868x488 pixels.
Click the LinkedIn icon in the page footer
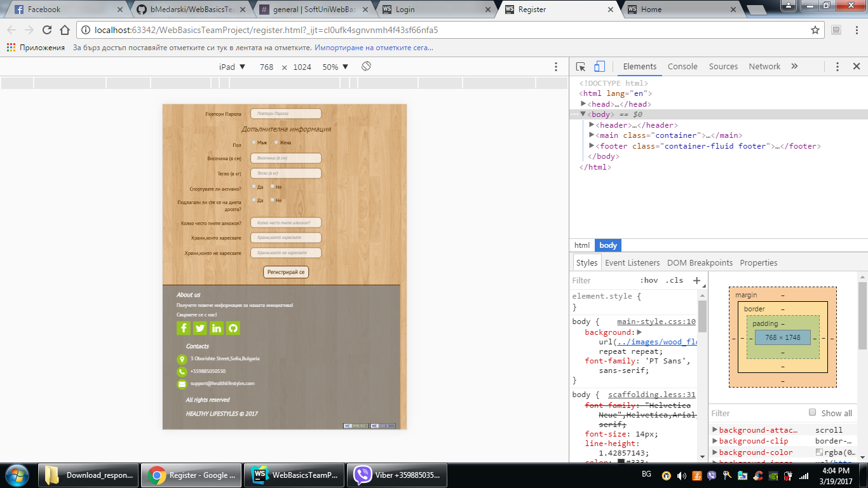click(217, 328)
